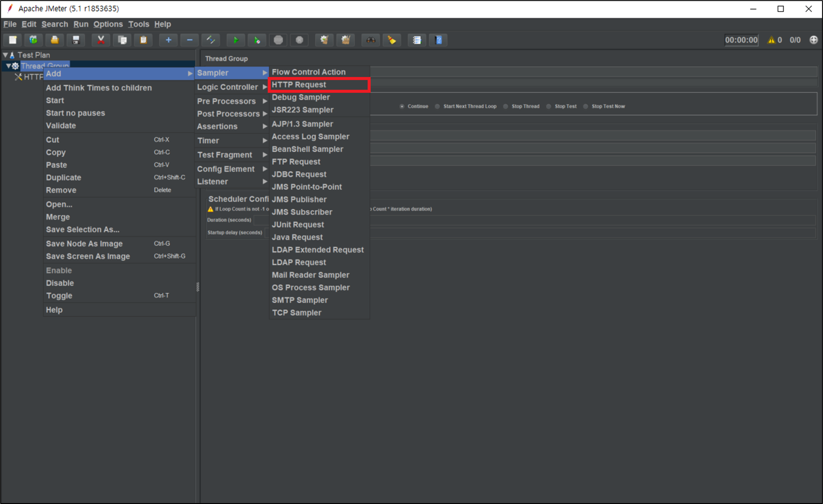Viewport: 823px width, 504px height.
Task: Choose TCP Sampler menu entry
Action: pos(319,313)
